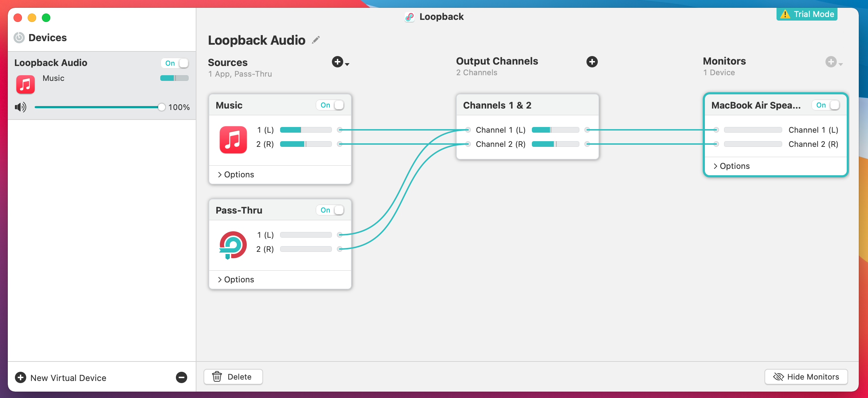Click the plus icon for New Virtual Device
This screenshot has width=868, height=398.
click(x=21, y=377)
